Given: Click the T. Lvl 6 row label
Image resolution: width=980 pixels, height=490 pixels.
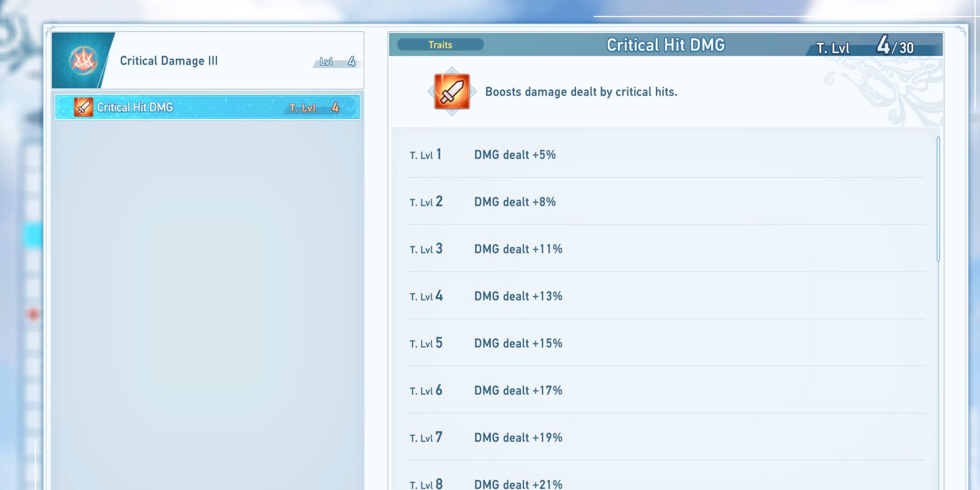Looking at the screenshot, I should (x=426, y=390).
